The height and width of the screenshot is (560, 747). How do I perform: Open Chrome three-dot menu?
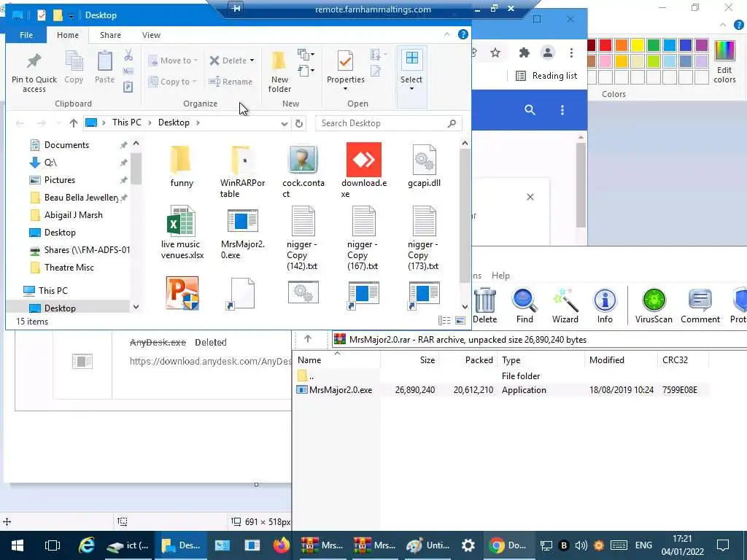(571, 52)
